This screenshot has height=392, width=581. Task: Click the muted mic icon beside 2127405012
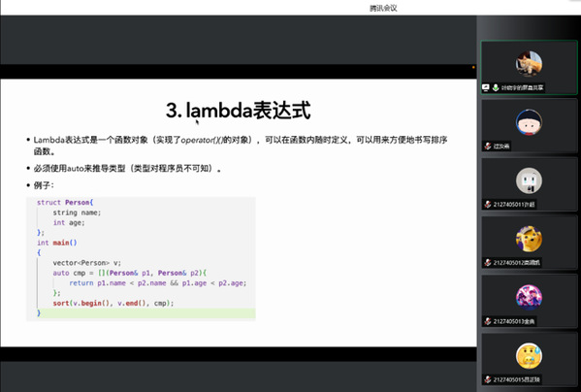click(488, 263)
